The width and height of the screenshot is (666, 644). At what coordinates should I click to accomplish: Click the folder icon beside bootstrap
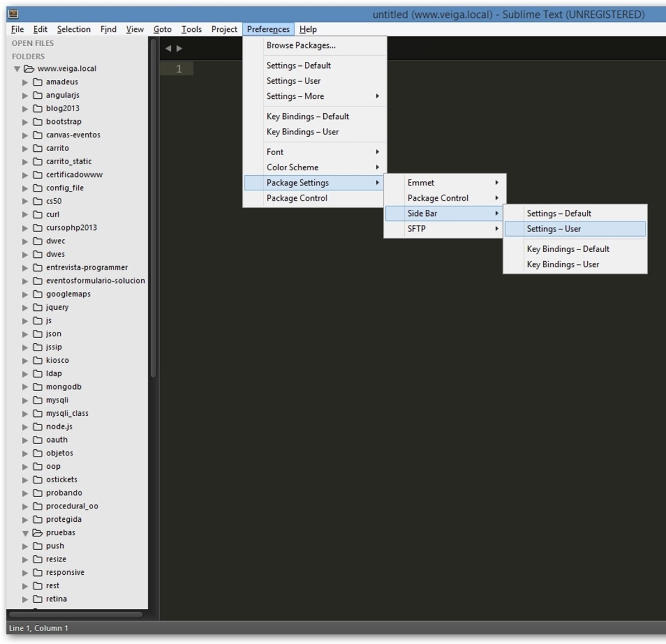point(37,122)
